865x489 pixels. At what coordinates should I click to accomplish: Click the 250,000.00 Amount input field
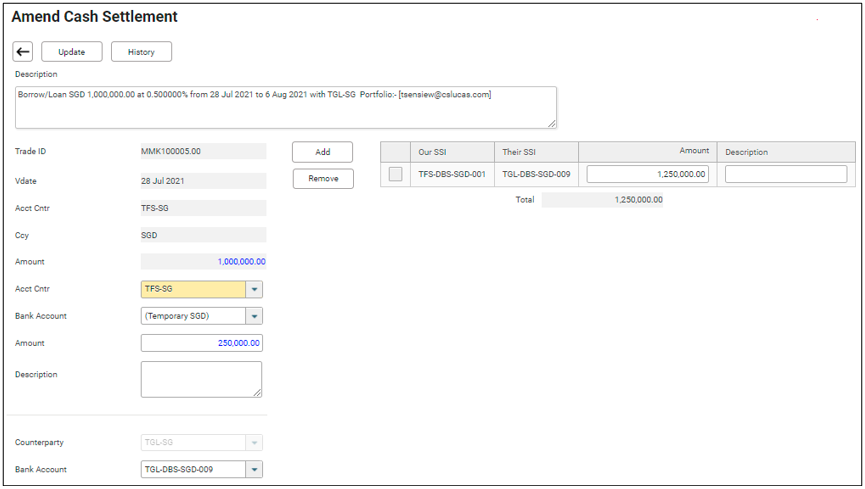click(201, 343)
